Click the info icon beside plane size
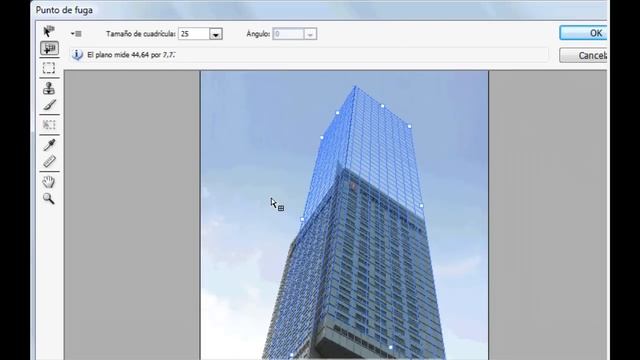This screenshot has width=640, height=360. coord(77,55)
